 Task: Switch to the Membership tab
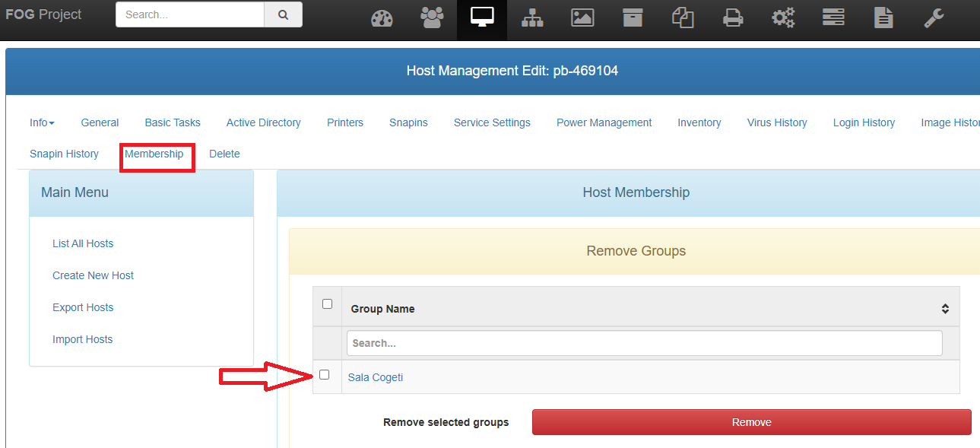click(x=154, y=154)
